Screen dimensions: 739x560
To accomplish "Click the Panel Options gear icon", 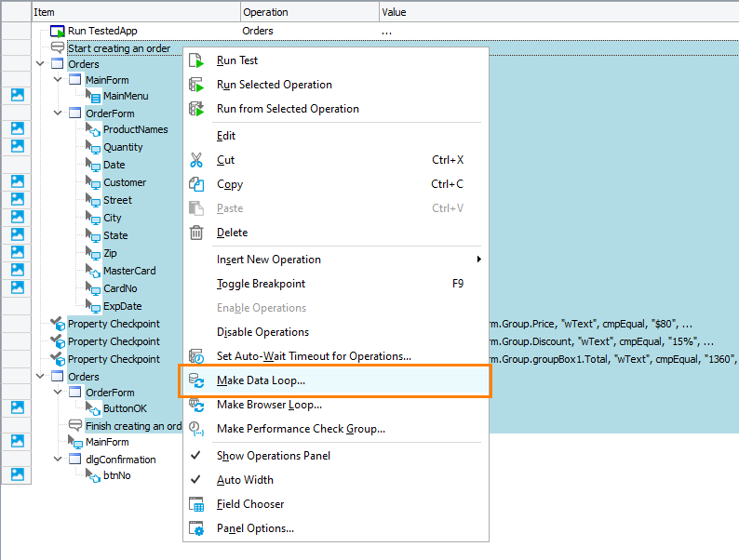I will 196,528.
